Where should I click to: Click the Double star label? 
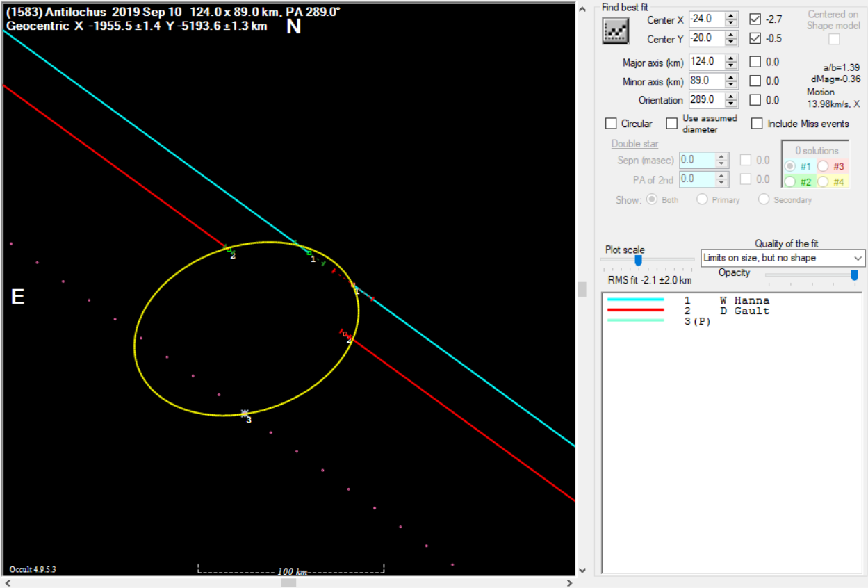coord(634,144)
